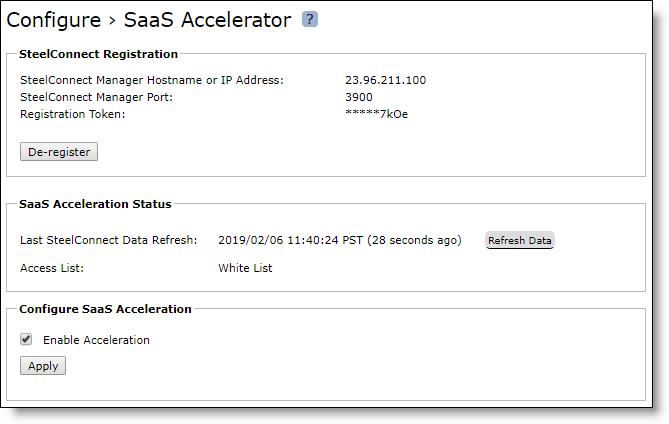Click the Enable Acceleration label text
The height and width of the screenshot is (424, 669).
click(x=96, y=340)
